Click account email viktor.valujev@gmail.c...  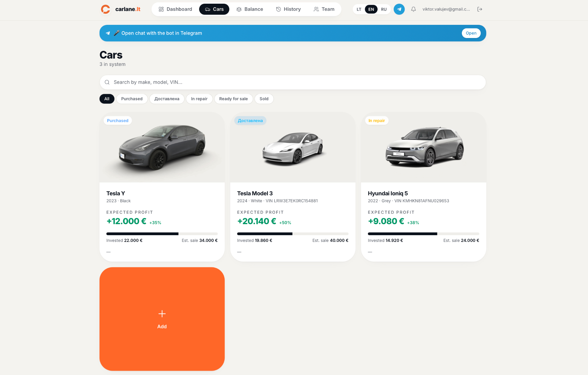tap(446, 9)
